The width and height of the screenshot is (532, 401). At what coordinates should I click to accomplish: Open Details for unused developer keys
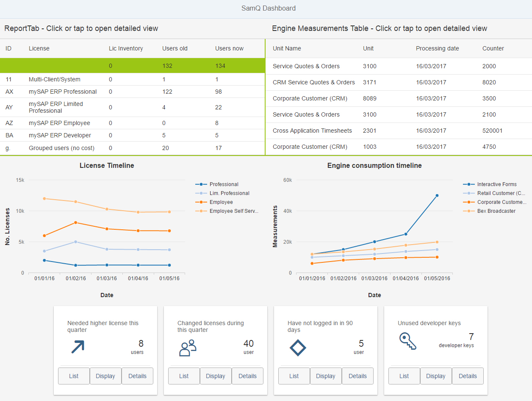(x=468, y=376)
